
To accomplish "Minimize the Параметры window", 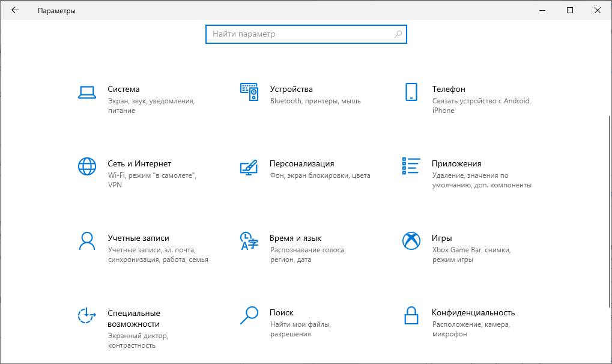I will [542, 10].
